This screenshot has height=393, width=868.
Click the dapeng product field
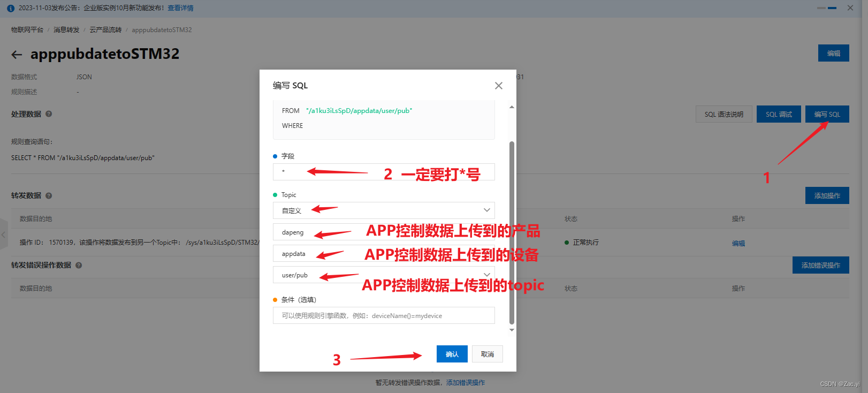pos(384,232)
